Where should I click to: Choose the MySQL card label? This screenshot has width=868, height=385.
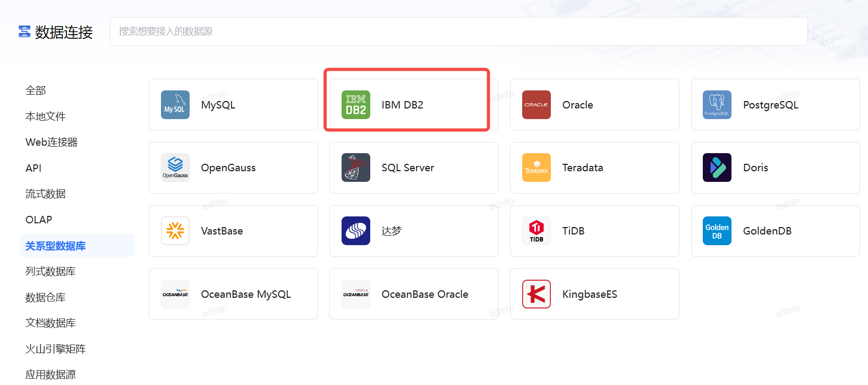click(218, 105)
